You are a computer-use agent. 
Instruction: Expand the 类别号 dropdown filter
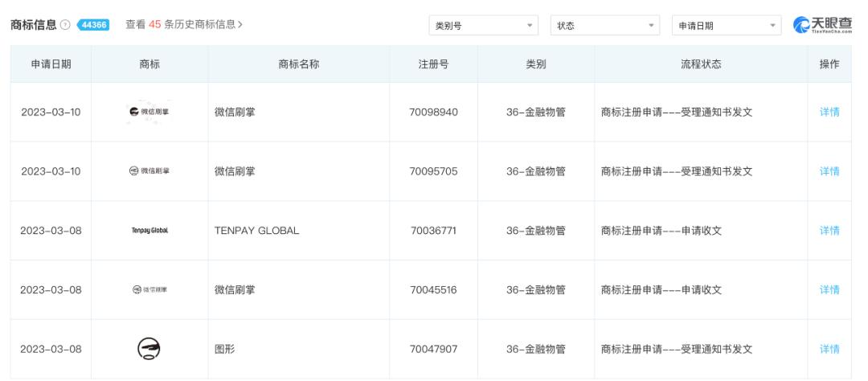point(484,26)
